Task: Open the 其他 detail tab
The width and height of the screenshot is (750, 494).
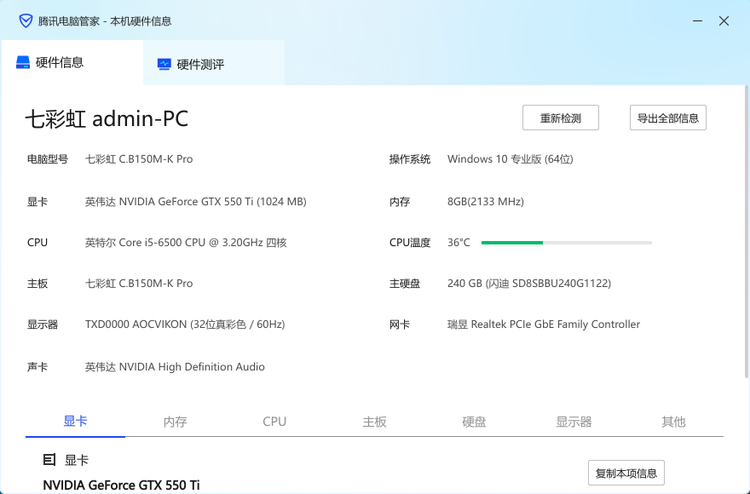Action: click(673, 421)
